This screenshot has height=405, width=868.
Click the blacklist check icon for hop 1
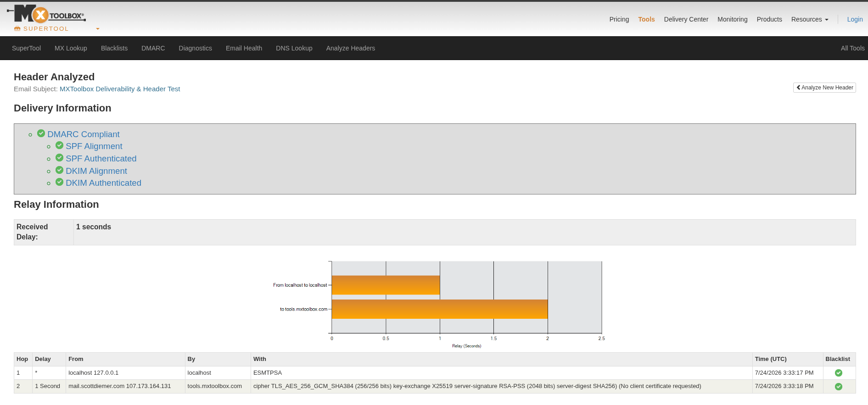pyautogui.click(x=839, y=373)
